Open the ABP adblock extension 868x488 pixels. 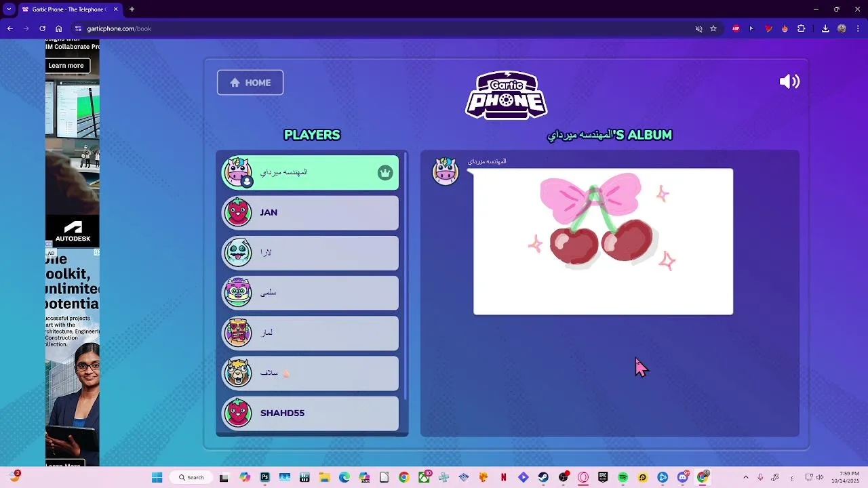(736, 28)
